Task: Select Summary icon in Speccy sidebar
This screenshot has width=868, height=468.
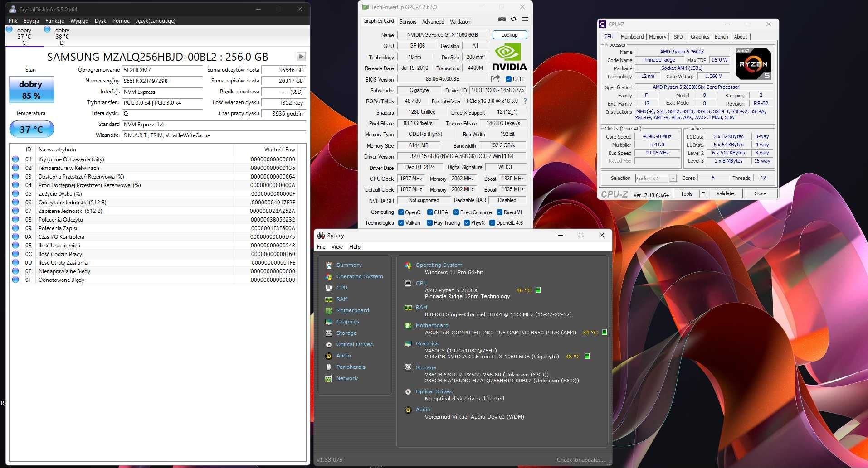Action: pyautogui.click(x=329, y=265)
